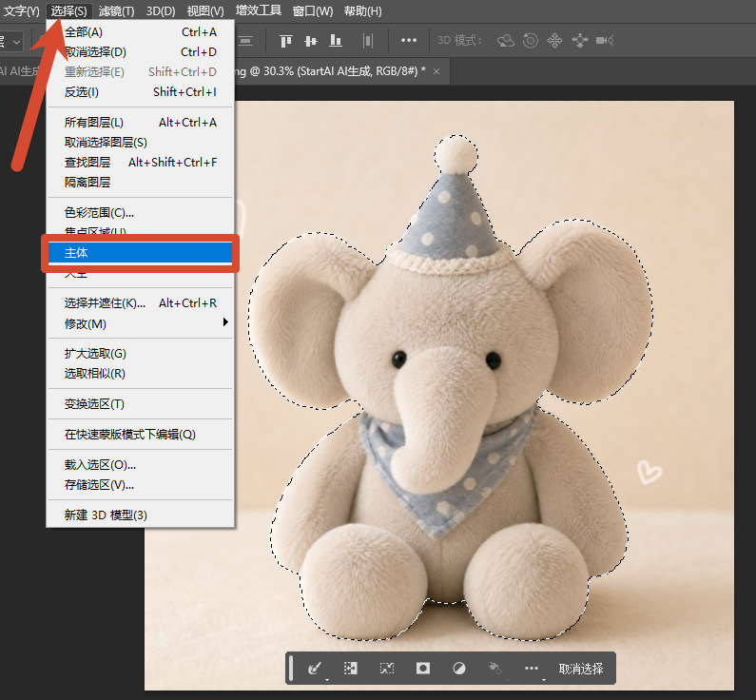The width and height of the screenshot is (756, 700).
Task: Click the align top edges icon
Action: pyautogui.click(x=286, y=41)
